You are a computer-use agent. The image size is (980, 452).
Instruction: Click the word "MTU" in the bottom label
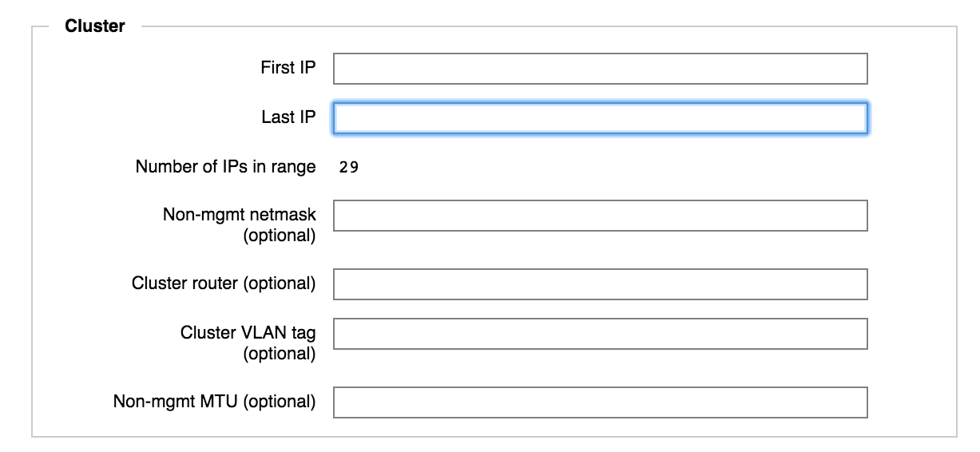221,402
